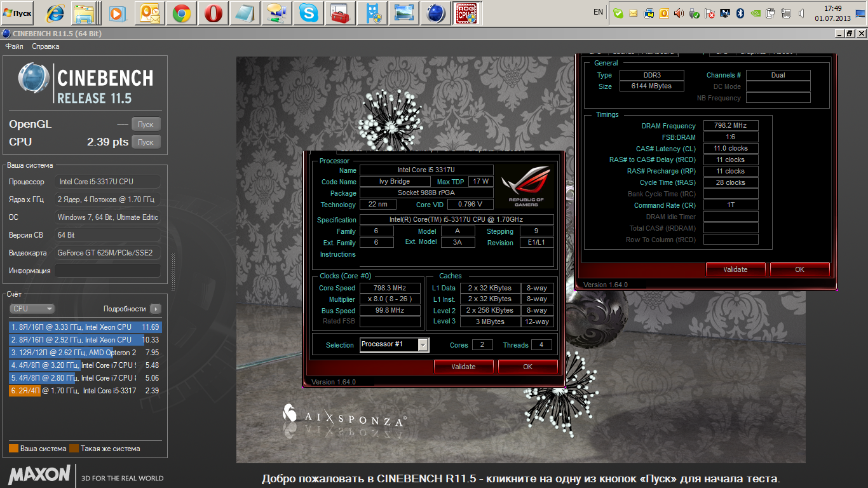Screen dimensions: 868x488
Task: Click the Level 3 cache value 3 MBytes
Action: [490, 322]
